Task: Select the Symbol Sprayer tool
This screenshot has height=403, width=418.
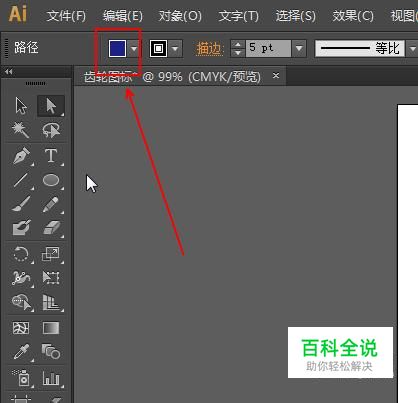Action: point(21,378)
